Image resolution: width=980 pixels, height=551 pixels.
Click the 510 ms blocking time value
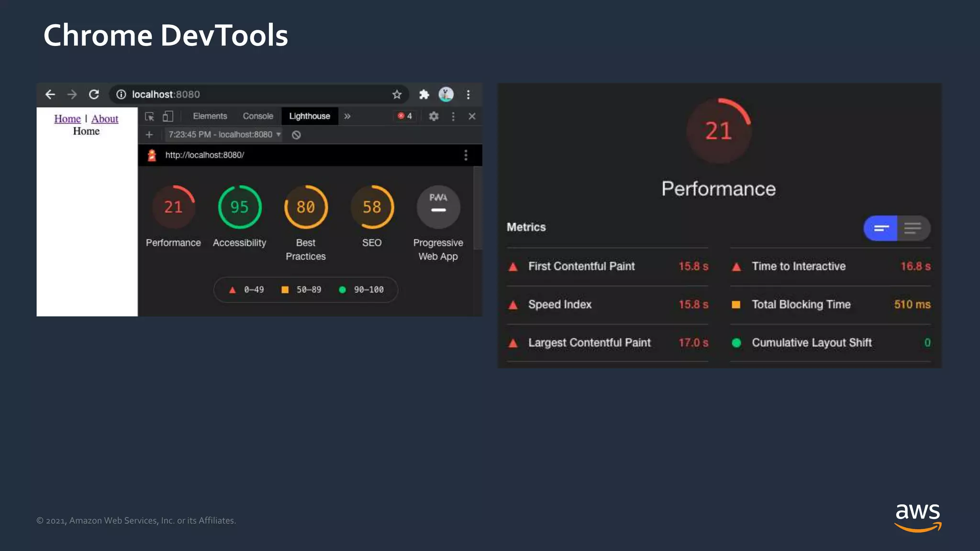913,305
